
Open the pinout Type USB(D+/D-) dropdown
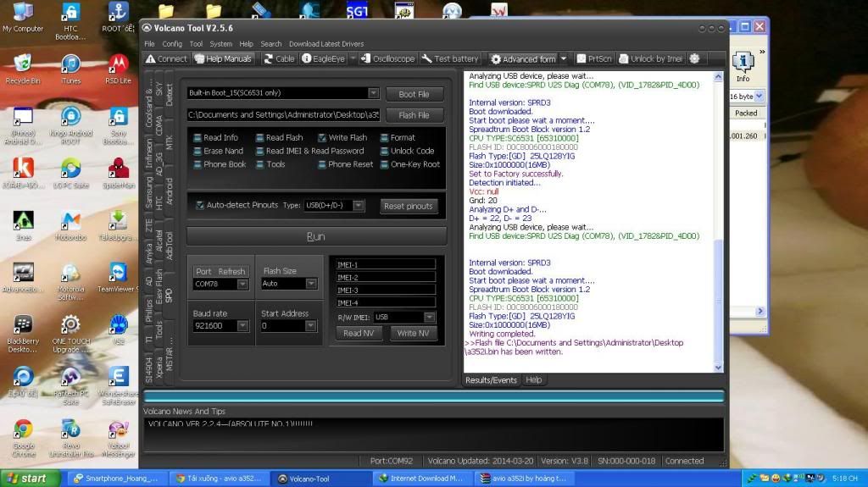click(359, 205)
